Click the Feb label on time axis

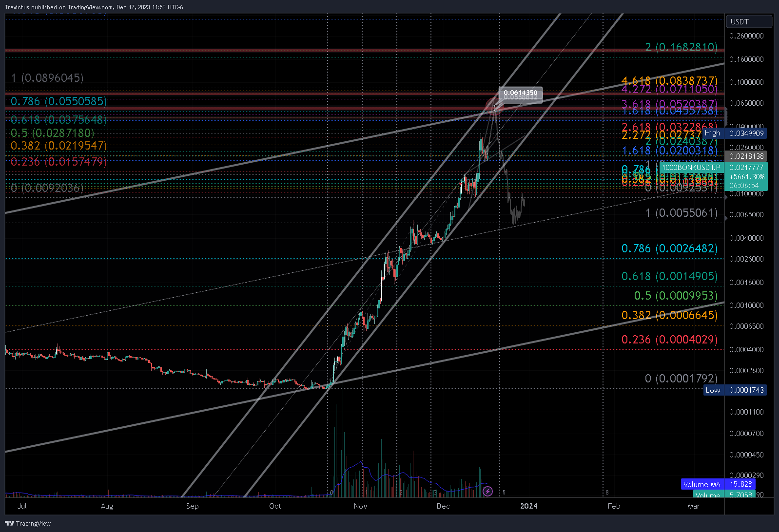614,506
